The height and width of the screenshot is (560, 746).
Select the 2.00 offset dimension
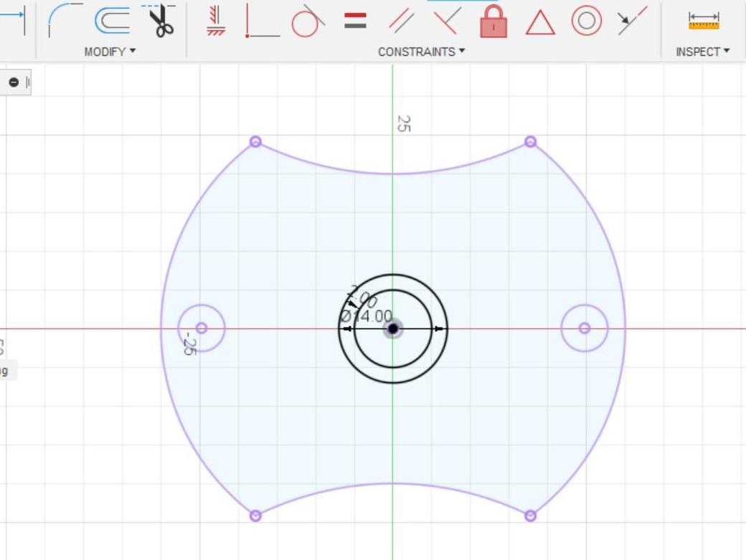(x=363, y=297)
